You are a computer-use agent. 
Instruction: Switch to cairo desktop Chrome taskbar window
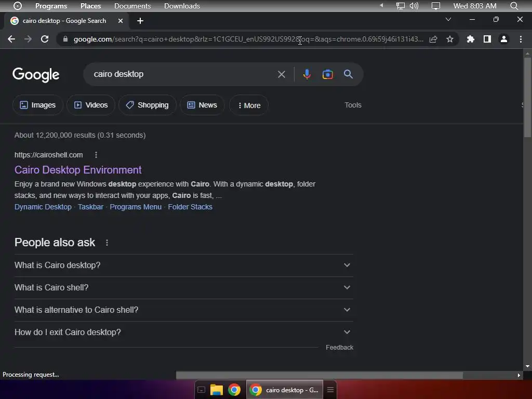(285, 390)
